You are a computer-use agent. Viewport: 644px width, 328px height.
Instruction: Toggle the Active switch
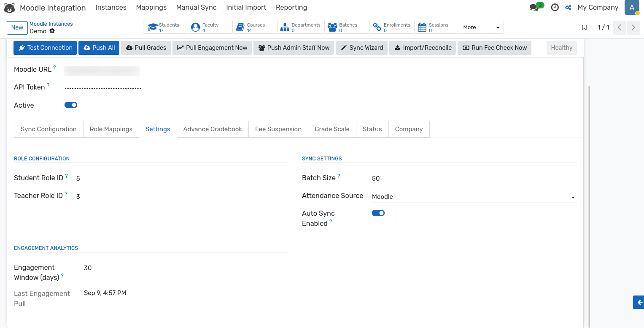point(71,105)
